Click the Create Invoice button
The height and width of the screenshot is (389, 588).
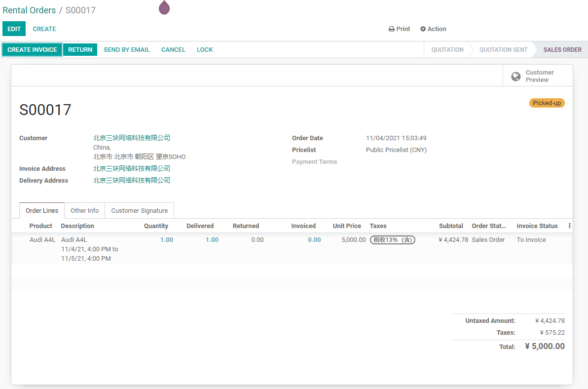[x=32, y=49]
